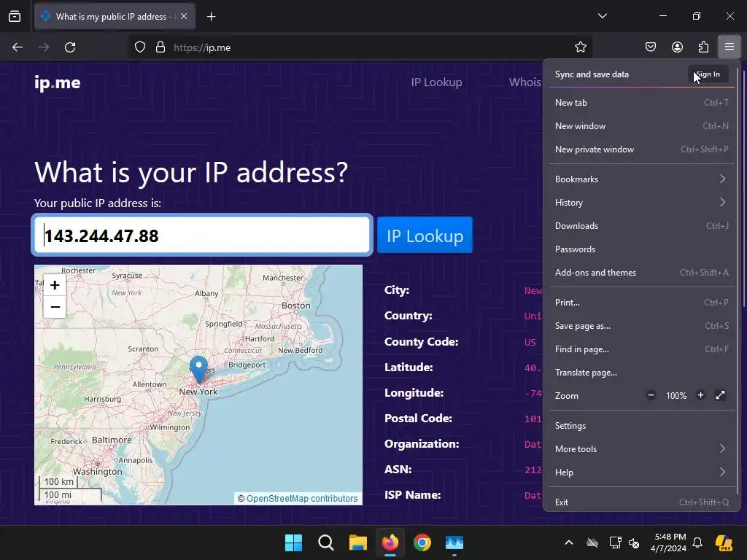Click the forward navigation arrow
The width and height of the screenshot is (747, 560).
click(x=43, y=47)
